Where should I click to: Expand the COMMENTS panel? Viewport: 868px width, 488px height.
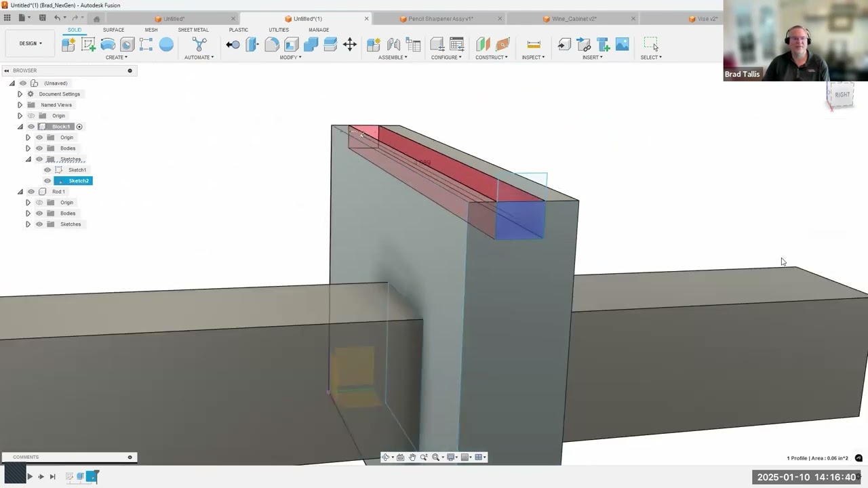130,457
